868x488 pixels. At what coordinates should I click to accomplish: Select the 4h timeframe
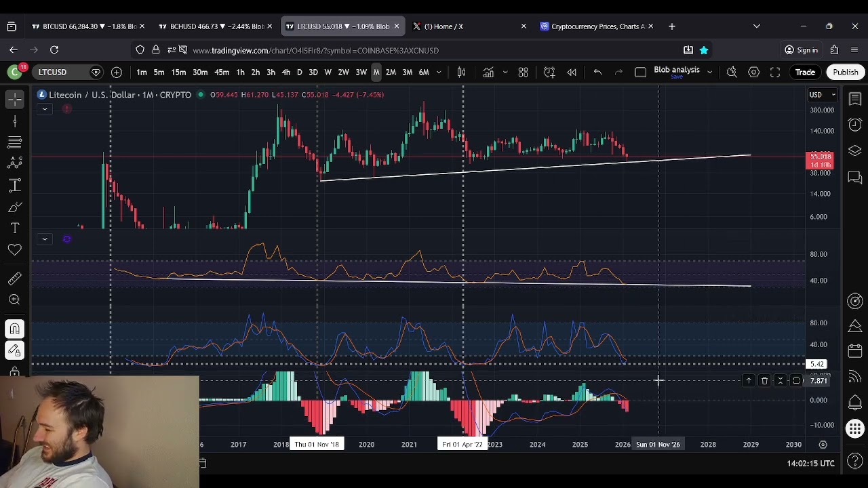coord(285,73)
